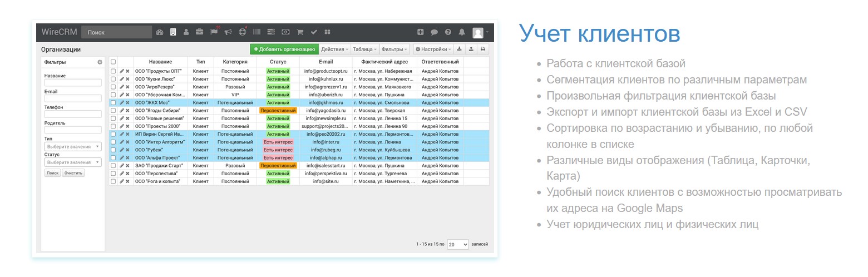Tick the select-all checkbox in table header
Screen dimensions: 868x277
pos(114,62)
